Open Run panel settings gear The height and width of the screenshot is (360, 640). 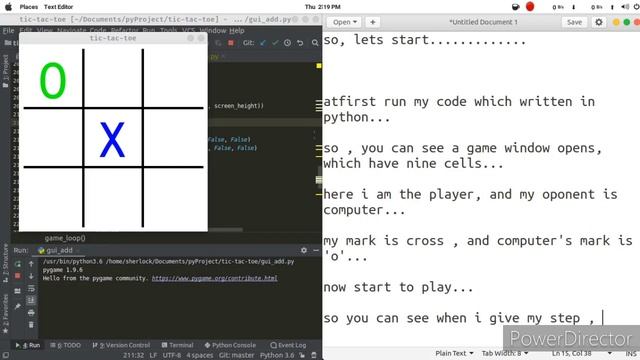(x=304, y=250)
